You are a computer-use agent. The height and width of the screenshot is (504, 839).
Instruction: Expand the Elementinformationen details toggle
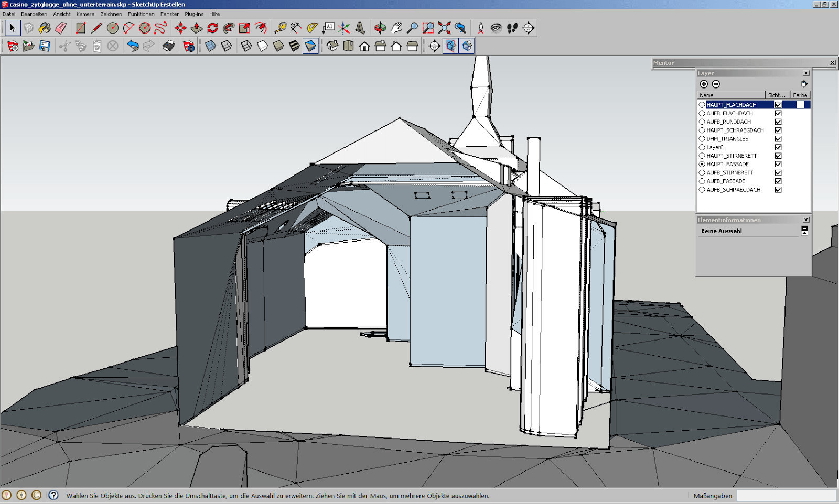(804, 231)
